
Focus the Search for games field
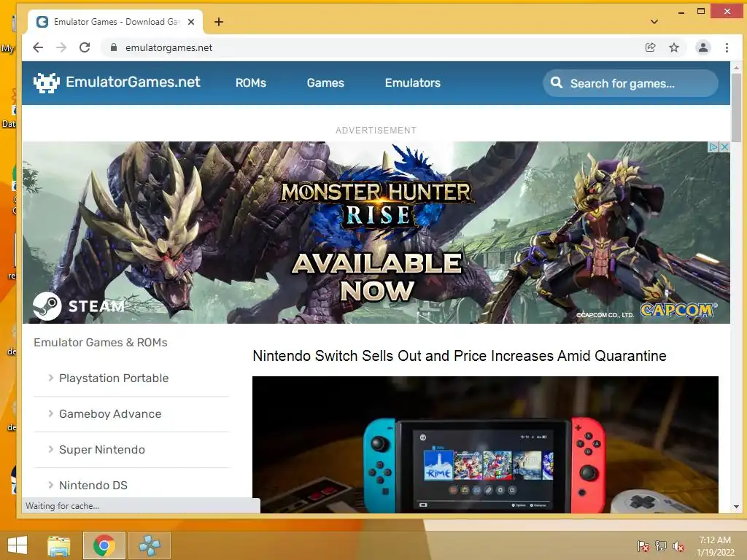[630, 83]
